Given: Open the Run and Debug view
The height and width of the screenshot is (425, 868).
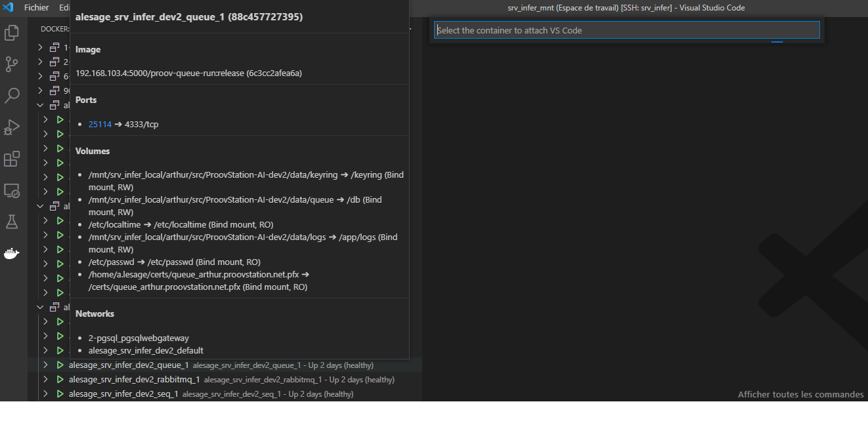Looking at the screenshot, I should pyautogui.click(x=11, y=127).
